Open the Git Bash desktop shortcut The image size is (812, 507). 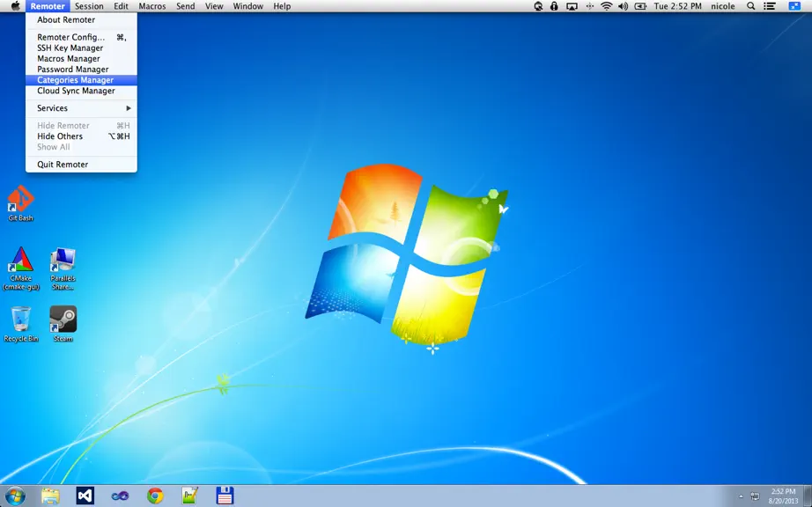tap(21, 203)
